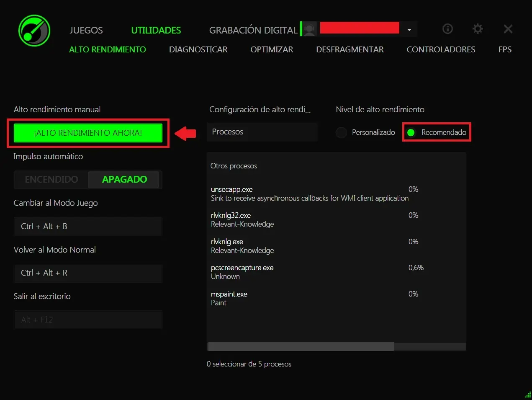The height and width of the screenshot is (400, 532).
Task: Click the horizontal scrollbar under the process list
Action: (300, 346)
